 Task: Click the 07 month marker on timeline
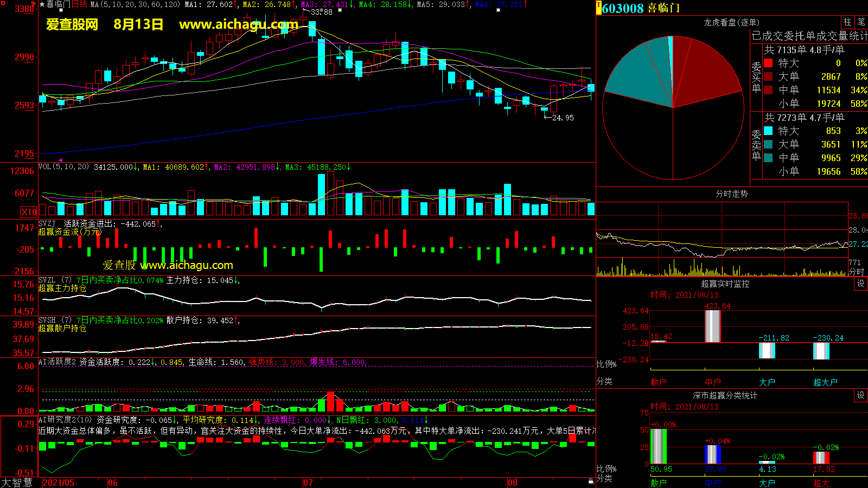pos(308,483)
